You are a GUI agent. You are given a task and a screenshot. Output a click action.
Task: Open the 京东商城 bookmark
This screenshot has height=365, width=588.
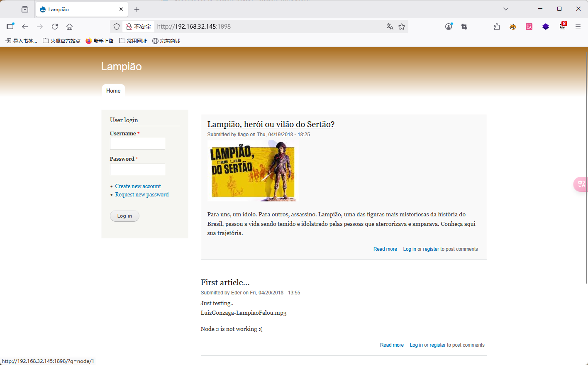tap(166, 41)
